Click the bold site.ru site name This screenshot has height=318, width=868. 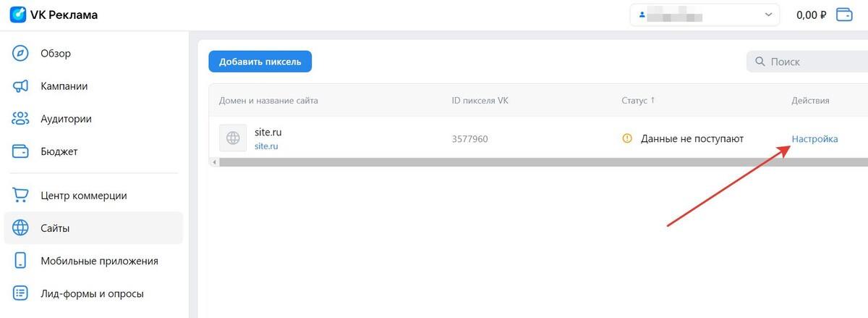[x=268, y=132]
